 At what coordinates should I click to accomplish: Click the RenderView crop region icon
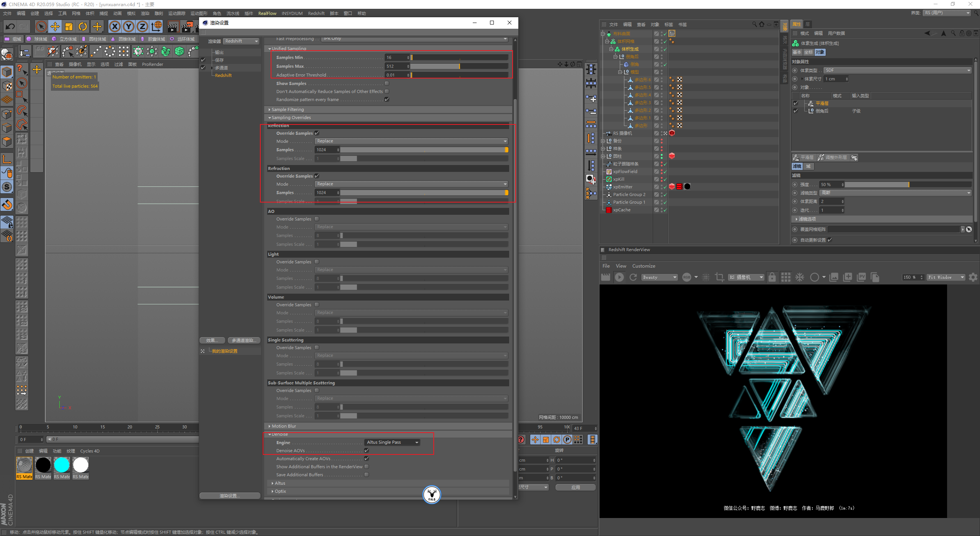[x=719, y=277]
